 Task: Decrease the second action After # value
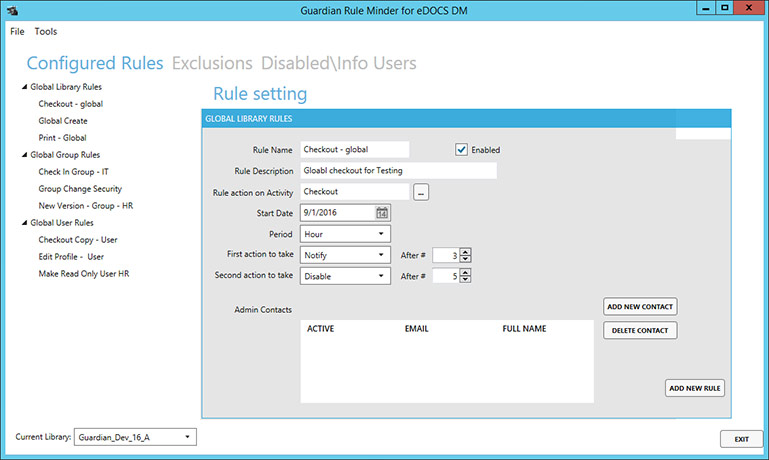pos(465,280)
